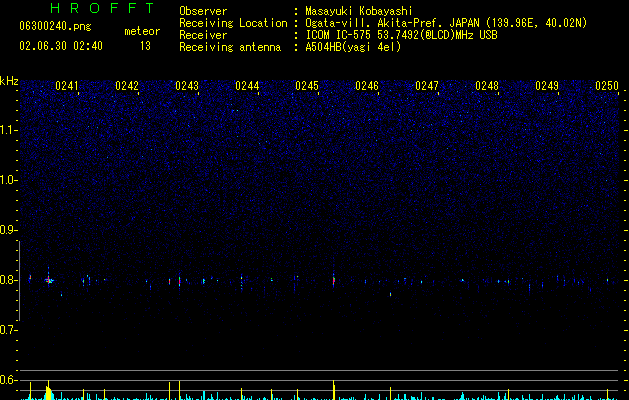Screen dimensions: 629x400
Task: Click the Receiving antenna label
Action: coord(230,47)
